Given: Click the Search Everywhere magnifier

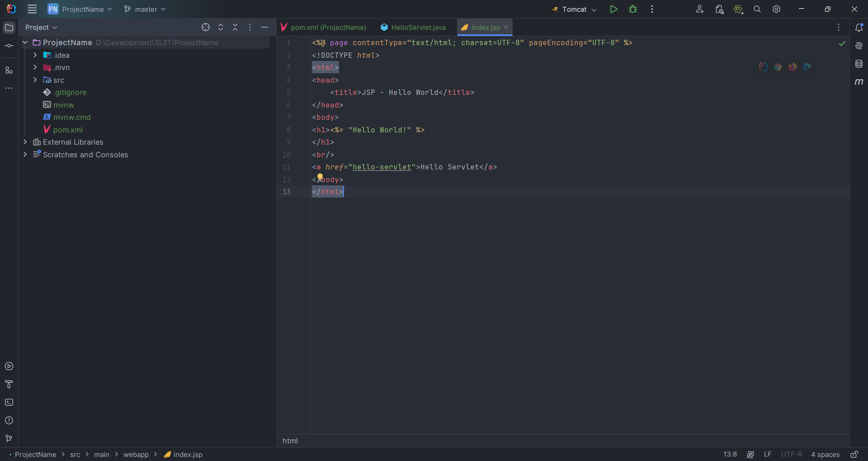Looking at the screenshot, I should (757, 9).
